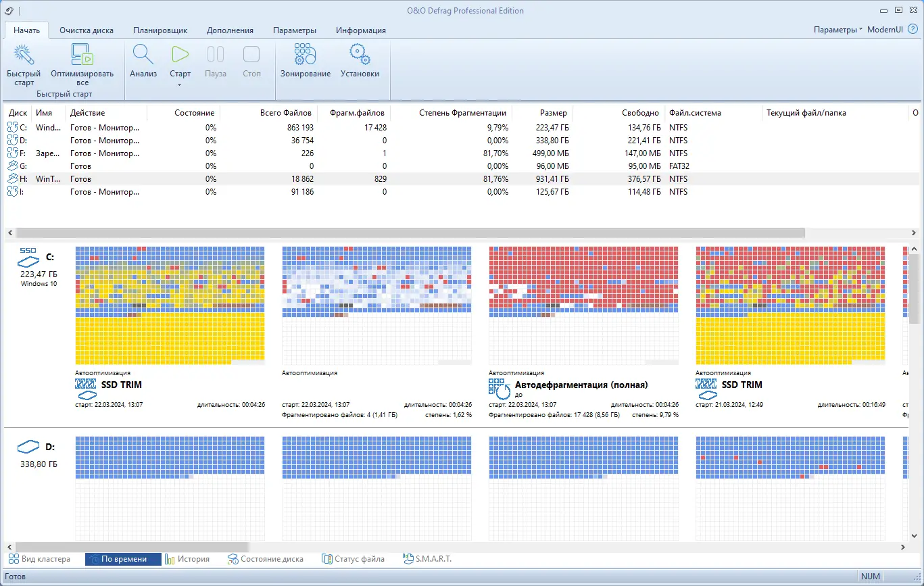Show the S.M.A.R.T. panel
This screenshot has width=924, height=586.
pyautogui.click(x=427, y=559)
